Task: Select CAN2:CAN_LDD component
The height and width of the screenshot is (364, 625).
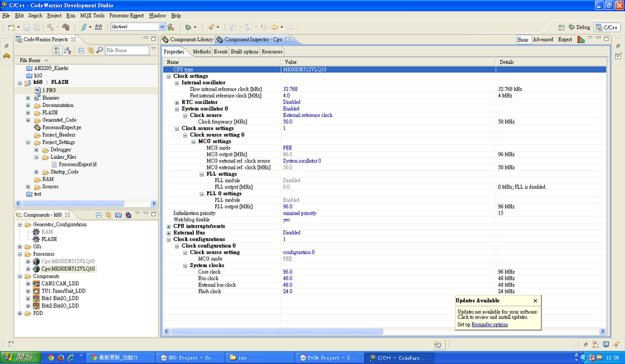Action: pos(60,283)
